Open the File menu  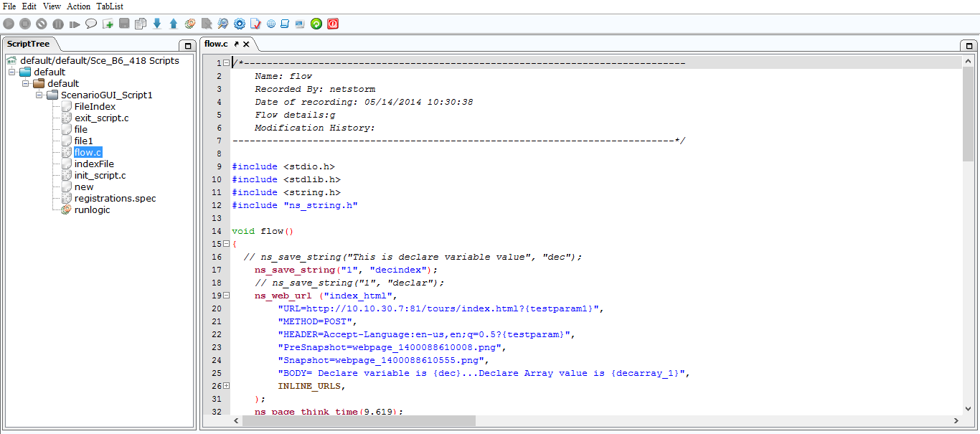tap(9, 6)
